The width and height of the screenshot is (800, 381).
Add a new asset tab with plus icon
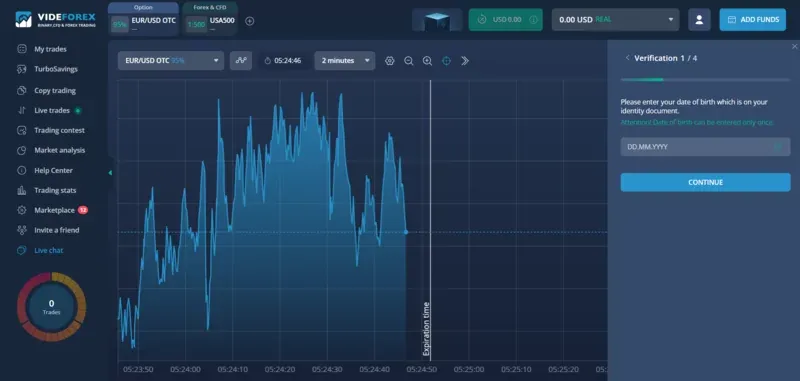pos(249,21)
